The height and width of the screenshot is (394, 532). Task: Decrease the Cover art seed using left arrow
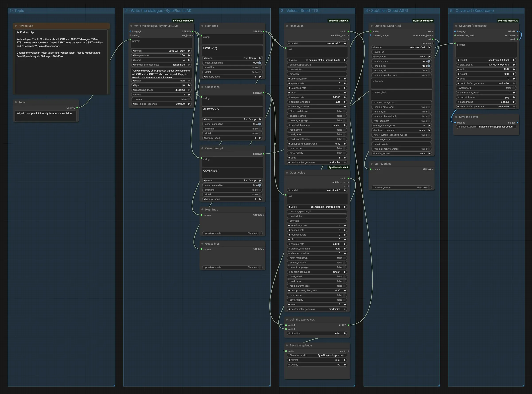[458, 79]
